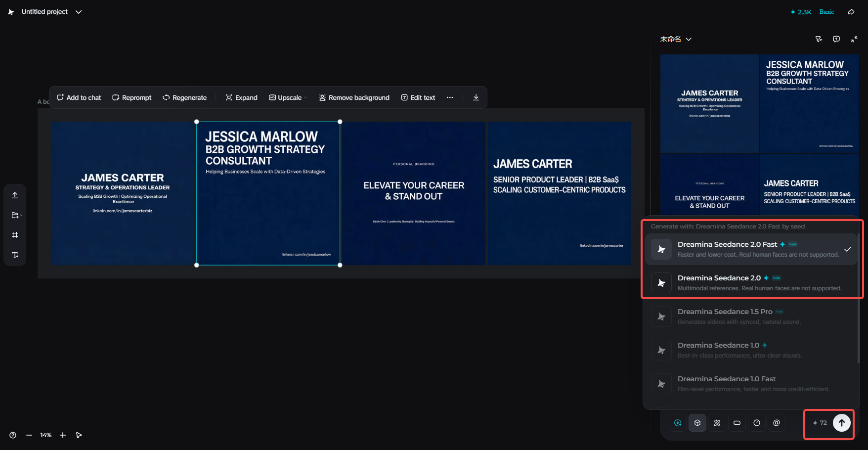Screen dimensions: 868x450
Task: Select the Senior Product Leader canvas image
Action: pos(560,193)
